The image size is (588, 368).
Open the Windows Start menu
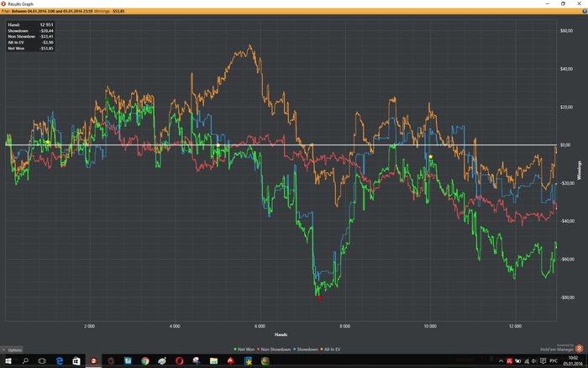[8, 361]
